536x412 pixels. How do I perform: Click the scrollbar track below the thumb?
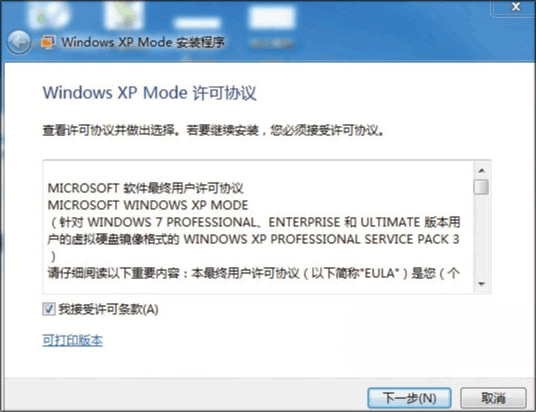(x=482, y=236)
